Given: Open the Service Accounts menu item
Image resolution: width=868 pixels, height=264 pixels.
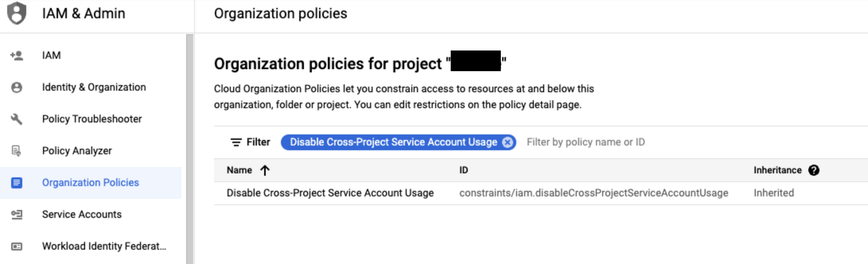Looking at the screenshot, I should 82,214.
